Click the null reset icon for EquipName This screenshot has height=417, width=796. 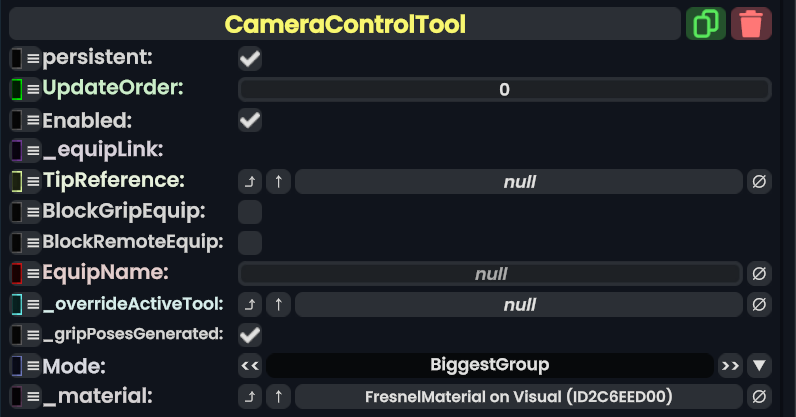click(759, 273)
